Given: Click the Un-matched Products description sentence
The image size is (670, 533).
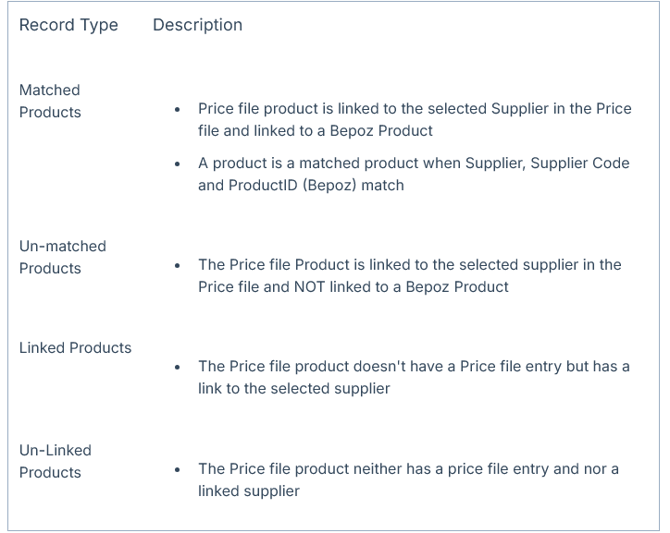Looking at the screenshot, I should coord(410,276).
